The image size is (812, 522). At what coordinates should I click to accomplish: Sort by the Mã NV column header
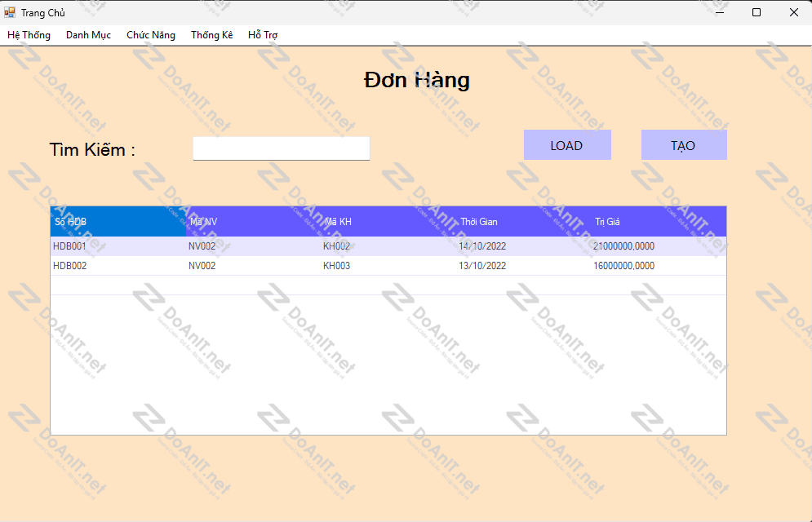pyautogui.click(x=253, y=221)
